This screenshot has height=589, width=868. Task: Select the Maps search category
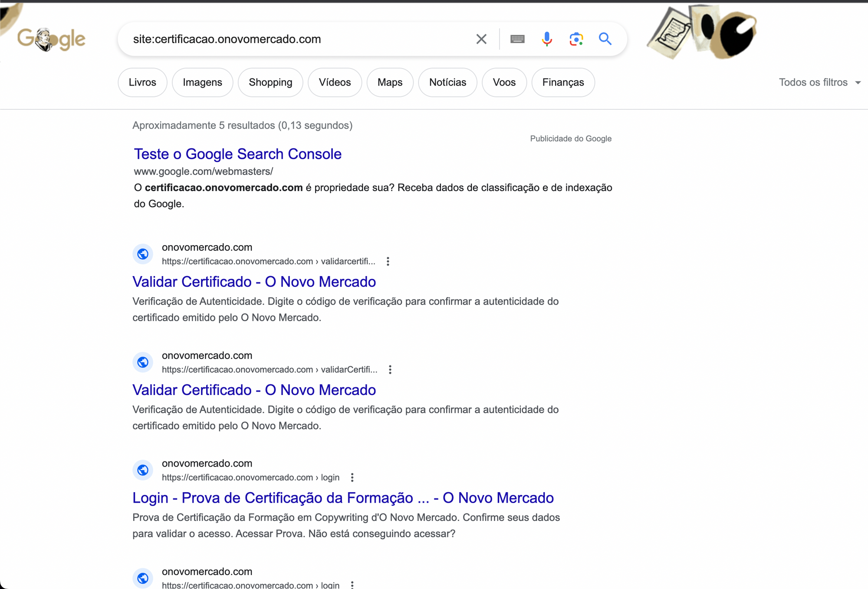pos(390,82)
